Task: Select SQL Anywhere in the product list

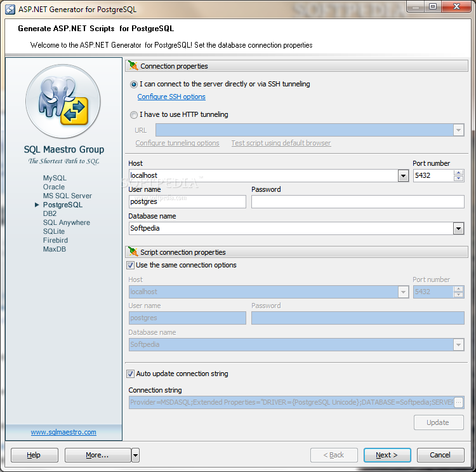Action: coord(67,222)
